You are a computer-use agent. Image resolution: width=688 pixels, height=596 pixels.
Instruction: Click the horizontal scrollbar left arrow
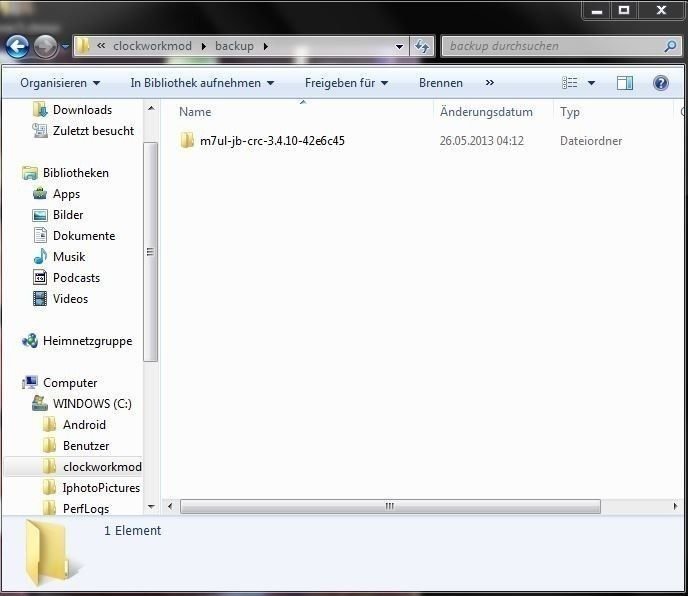170,506
